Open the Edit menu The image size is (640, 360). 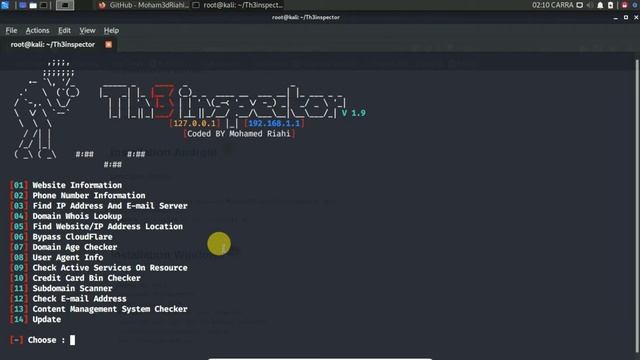64,30
